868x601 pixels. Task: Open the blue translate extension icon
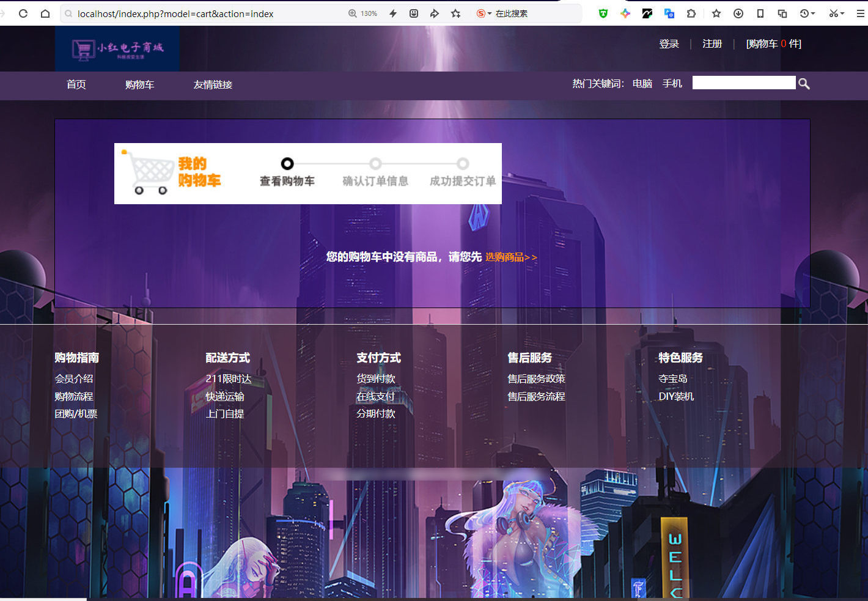click(669, 13)
